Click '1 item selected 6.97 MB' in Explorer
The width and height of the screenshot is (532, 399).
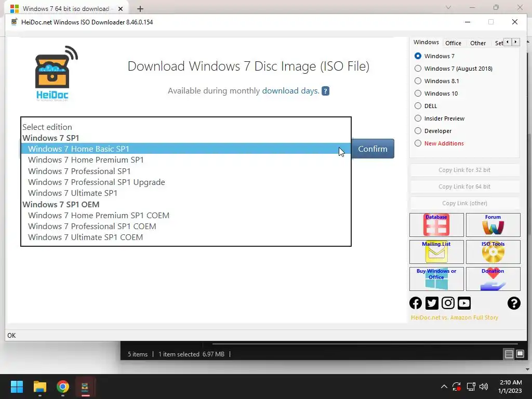[x=191, y=354]
